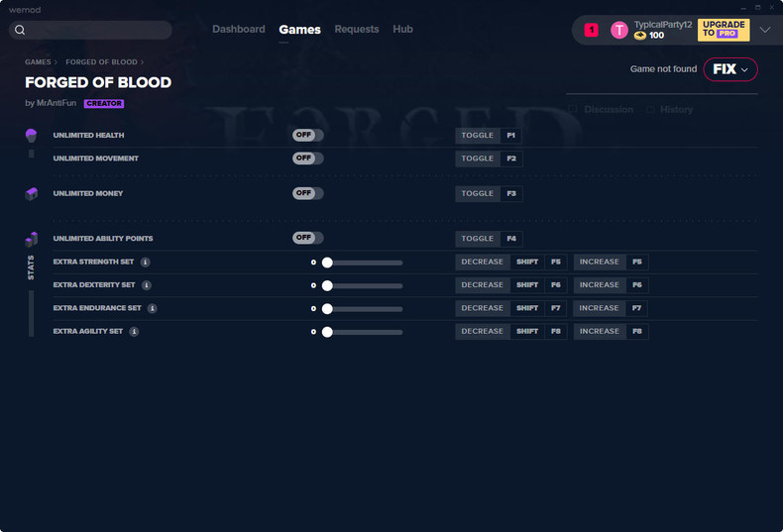The width and height of the screenshot is (783, 532).
Task: Click the purple health category icon
Action: pyautogui.click(x=31, y=136)
